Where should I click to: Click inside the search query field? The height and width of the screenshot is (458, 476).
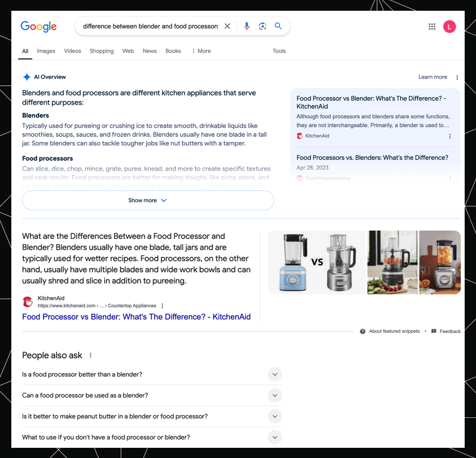point(150,26)
